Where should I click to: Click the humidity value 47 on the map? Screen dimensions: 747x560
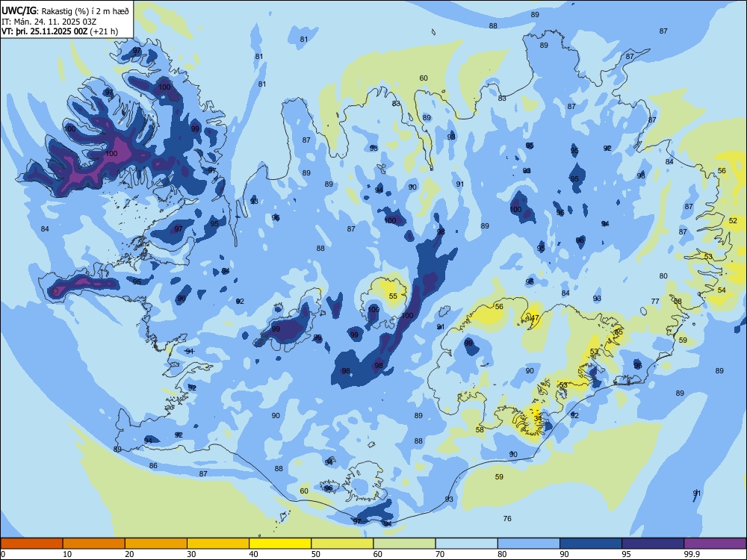(535, 318)
